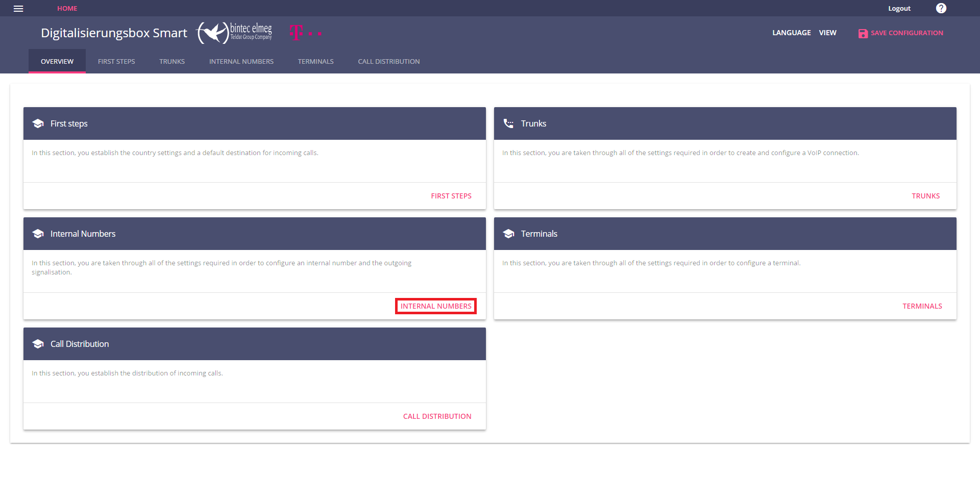Click the Call Distribution card heading
Viewport: 980px width, 502px height.
[80, 344]
